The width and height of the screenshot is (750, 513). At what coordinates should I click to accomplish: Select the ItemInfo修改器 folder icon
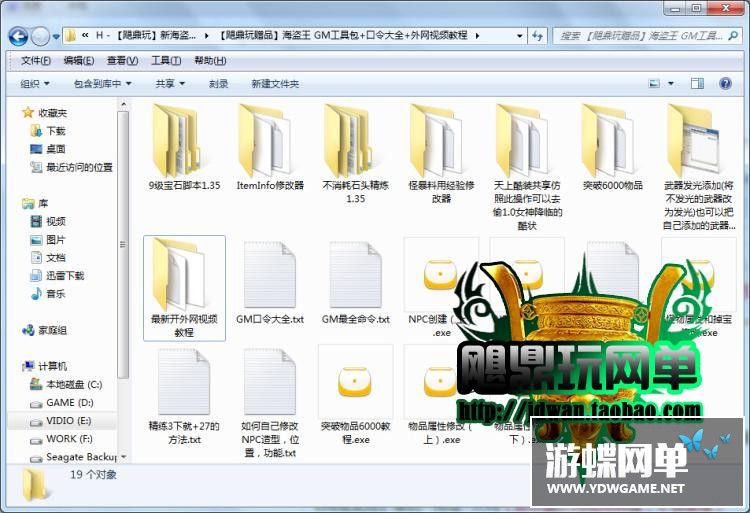pos(264,141)
